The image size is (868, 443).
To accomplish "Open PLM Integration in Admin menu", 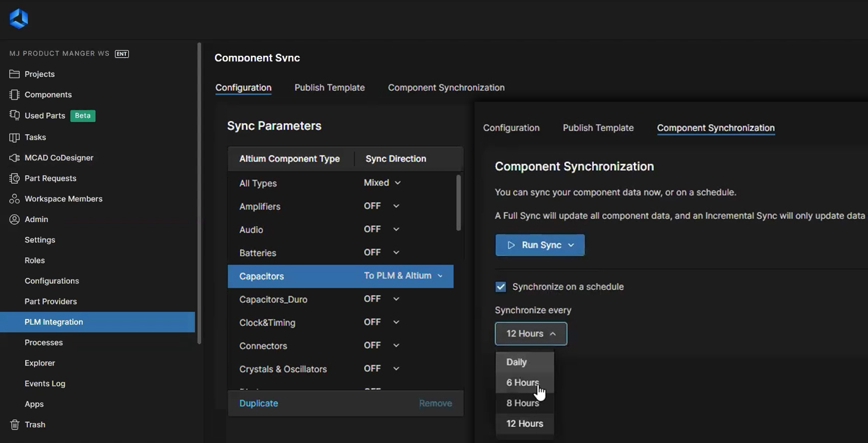I will [x=54, y=322].
